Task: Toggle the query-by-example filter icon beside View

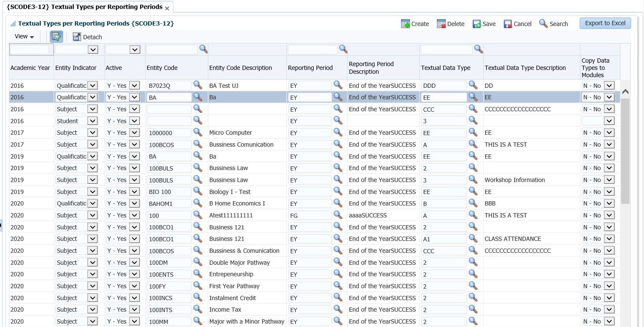Action: (56, 37)
